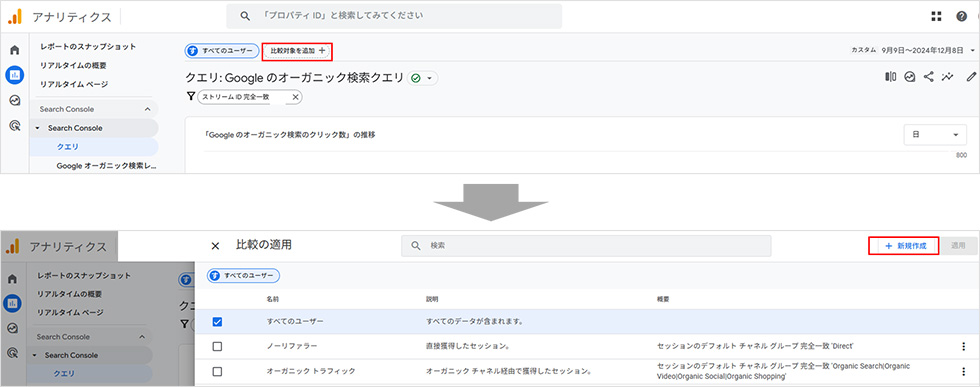Open the Help question mark icon
The height and width of the screenshot is (387, 980).
click(962, 16)
